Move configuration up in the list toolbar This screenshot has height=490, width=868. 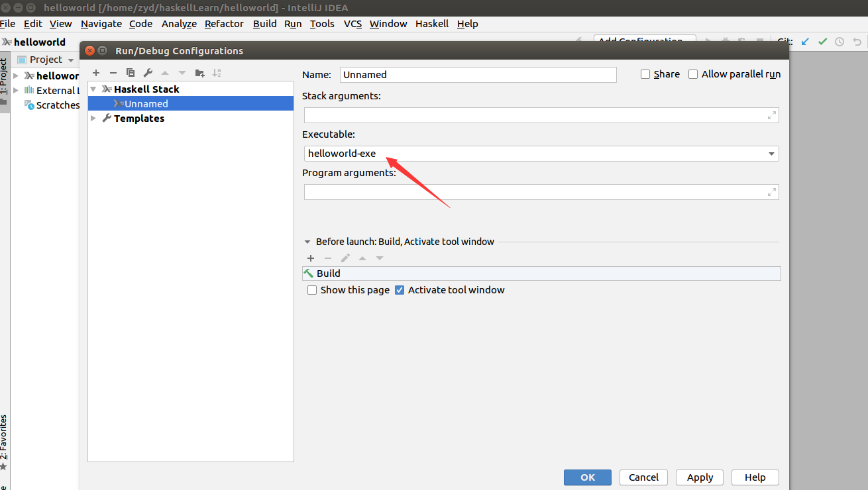point(165,73)
